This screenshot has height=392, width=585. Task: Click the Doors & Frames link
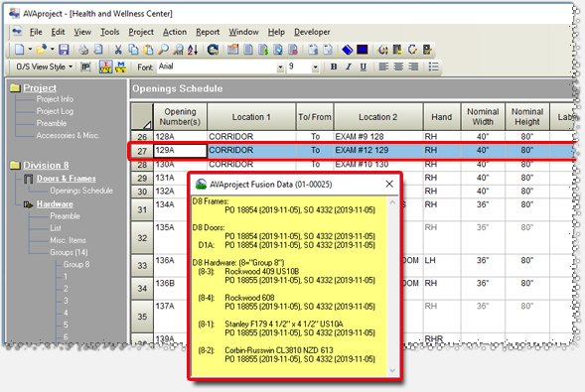tap(66, 179)
